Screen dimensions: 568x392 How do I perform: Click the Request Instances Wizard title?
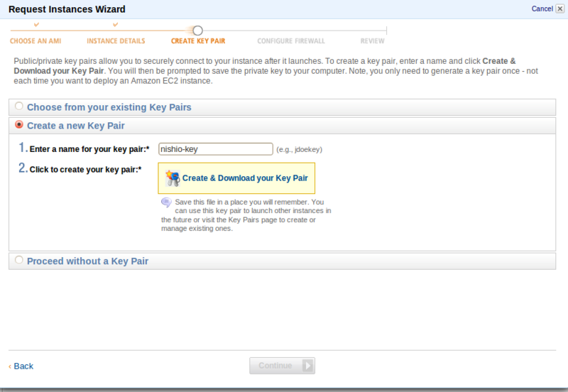(x=67, y=9)
